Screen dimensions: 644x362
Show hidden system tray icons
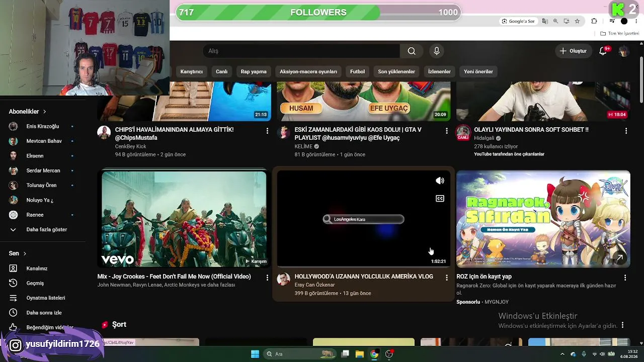(x=562, y=354)
